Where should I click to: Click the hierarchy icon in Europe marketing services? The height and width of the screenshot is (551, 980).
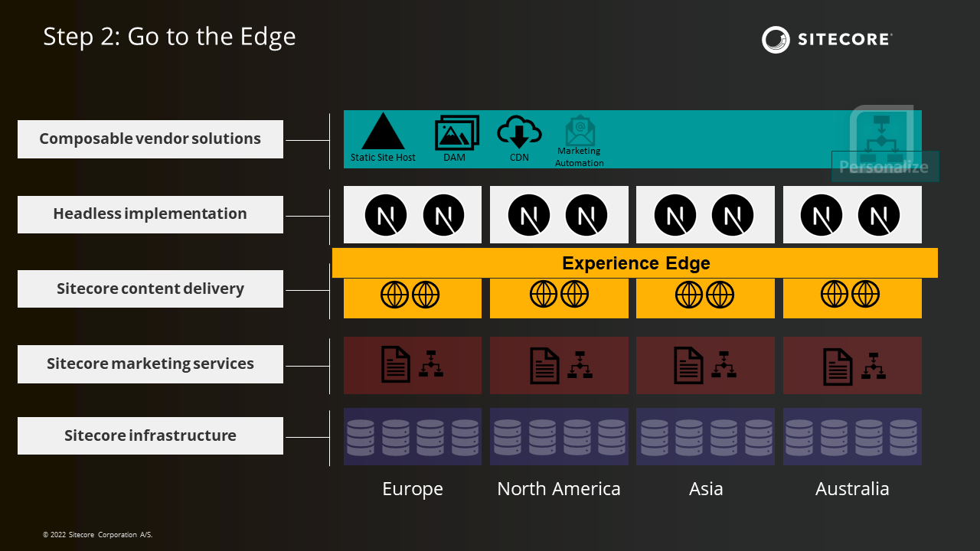431,364
